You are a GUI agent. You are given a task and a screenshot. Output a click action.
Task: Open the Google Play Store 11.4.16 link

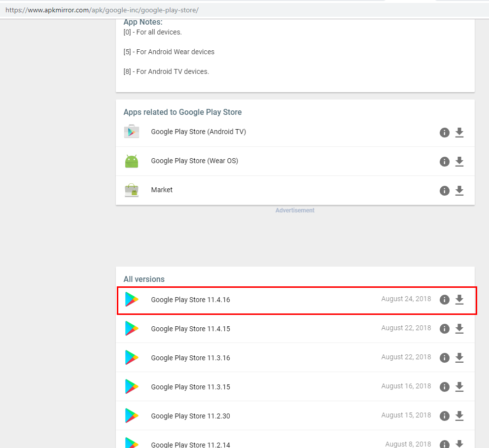click(190, 300)
